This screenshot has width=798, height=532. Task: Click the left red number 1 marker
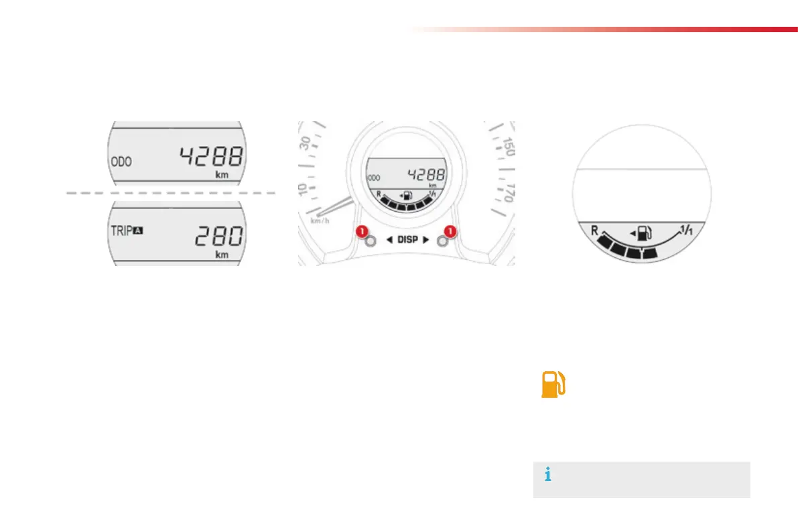point(362,232)
